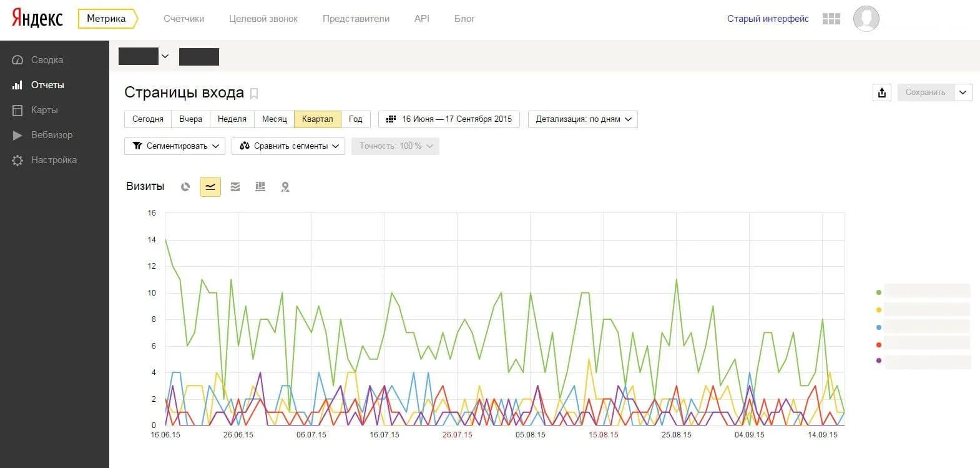
Task: Go to Вебвизор in the sidebar
Action: pyautogui.click(x=52, y=135)
